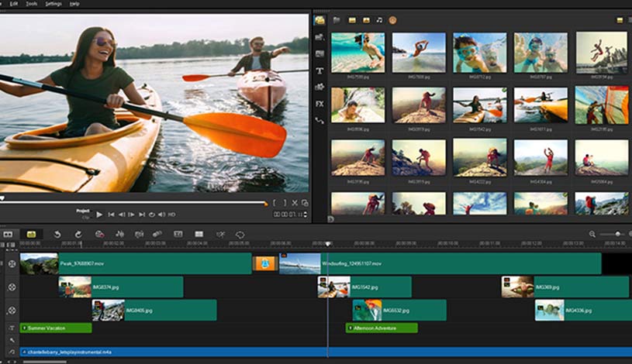Viewport: 632px width, 364px height.
Task: Click the orange transition between video clips
Action: (x=265, y=264)
